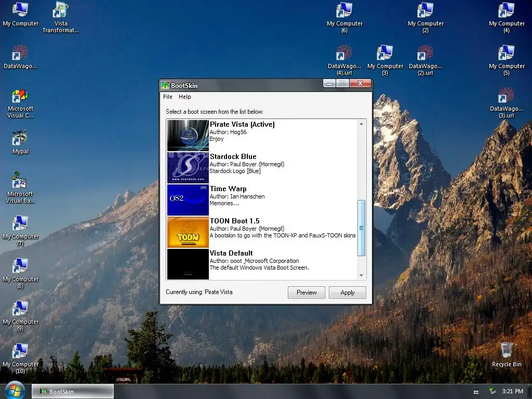Click the BootSkin taskbar button
Image resolution: width=532 pixels, height=399 pixels.
point(73,392)
